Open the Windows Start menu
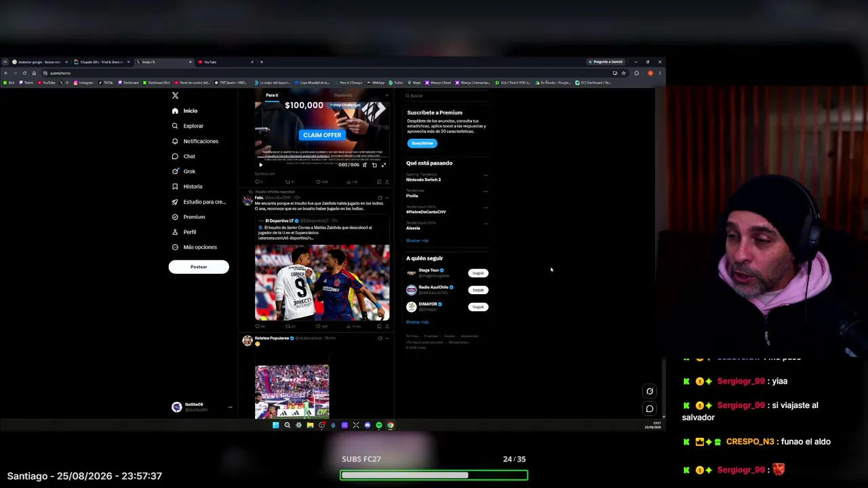Screen dimensions: 868x488 tap(275, 426)
